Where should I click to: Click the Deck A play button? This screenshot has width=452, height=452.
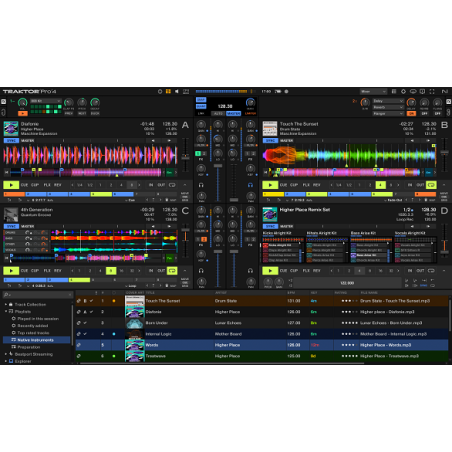[x=11, y=185]
